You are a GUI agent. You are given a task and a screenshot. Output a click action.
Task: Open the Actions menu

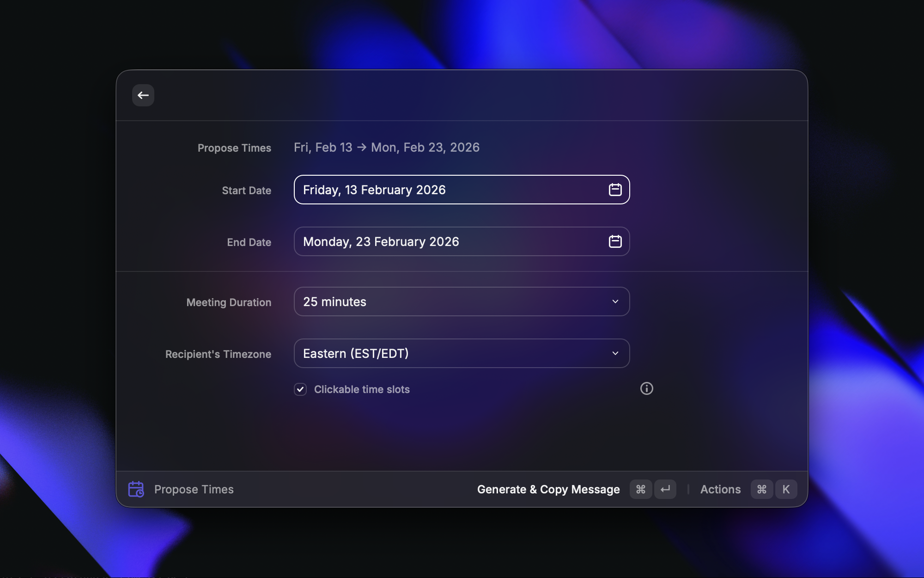coord(720,489)
